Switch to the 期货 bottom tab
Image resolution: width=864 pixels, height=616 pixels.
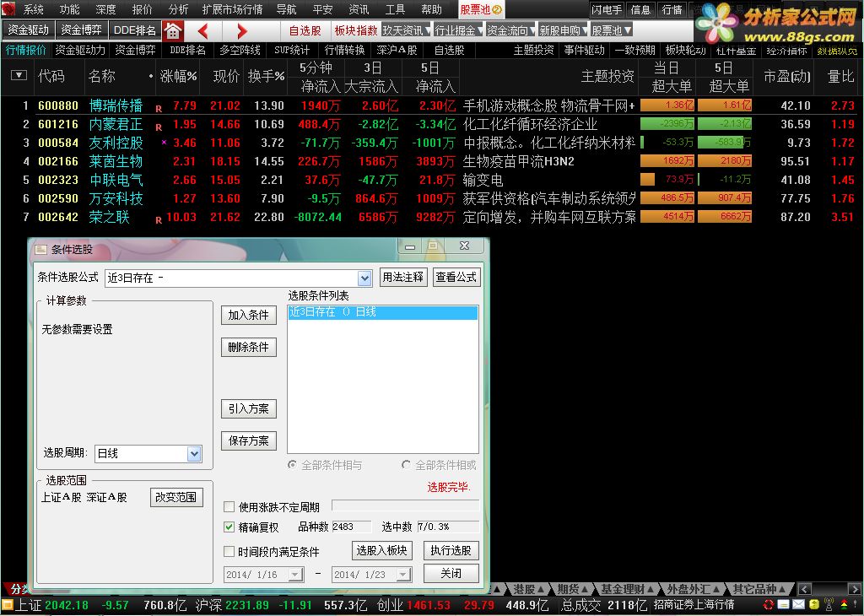click(571, 589)
